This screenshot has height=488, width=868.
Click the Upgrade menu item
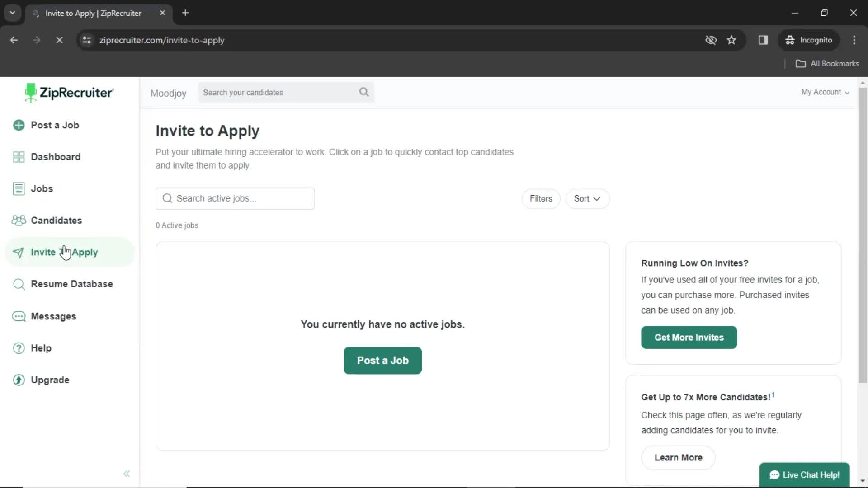(49, 380)
